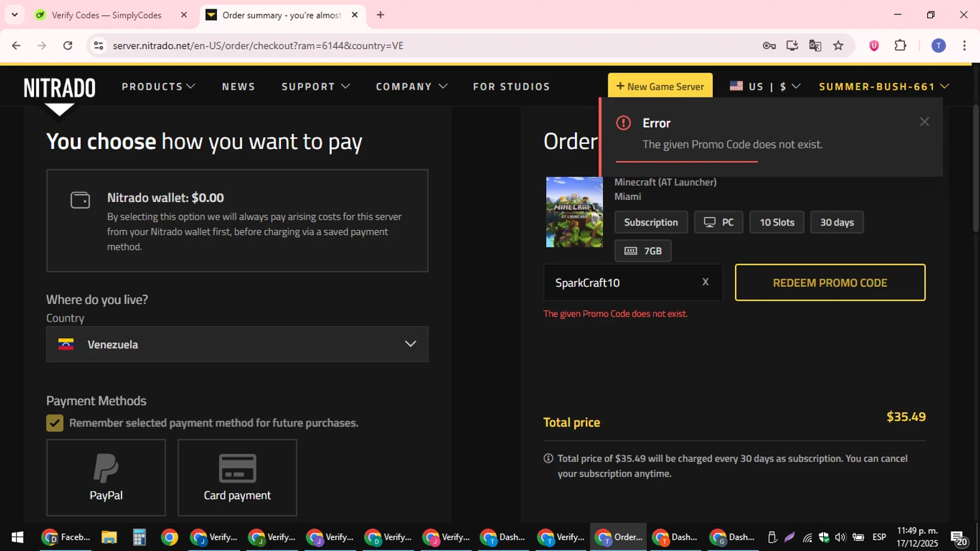Open the red shield extension icon
The height and width of the screenshot is (551, 980).
coord(874,45)
